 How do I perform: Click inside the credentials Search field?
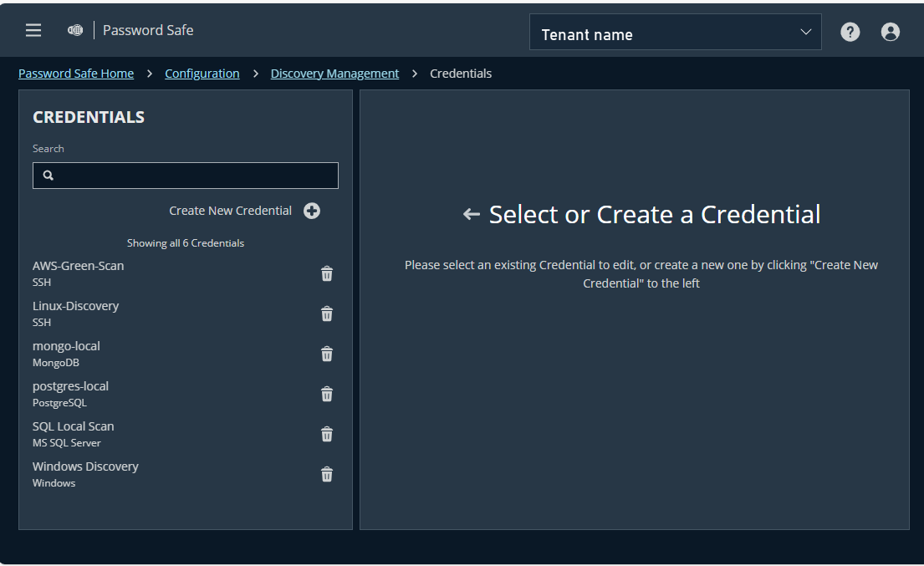[185, 176]
